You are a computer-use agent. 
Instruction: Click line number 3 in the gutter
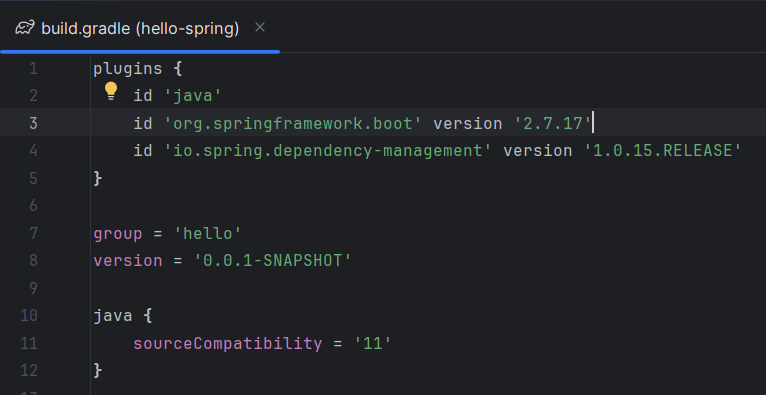[33, 124]
